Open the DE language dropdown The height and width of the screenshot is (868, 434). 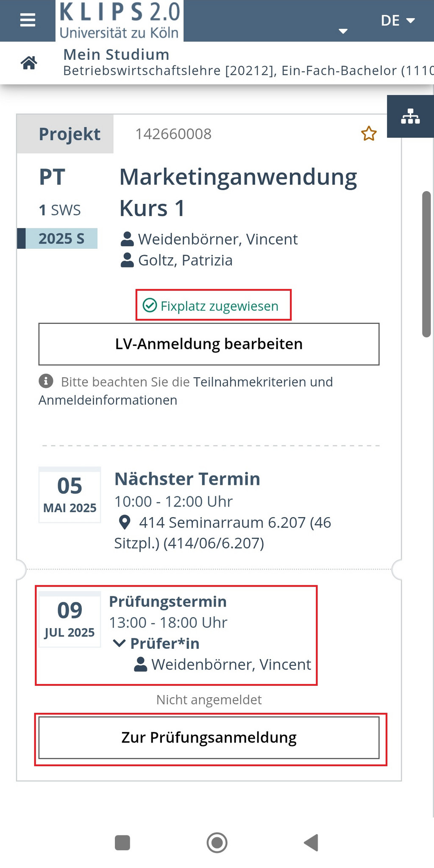398,20
